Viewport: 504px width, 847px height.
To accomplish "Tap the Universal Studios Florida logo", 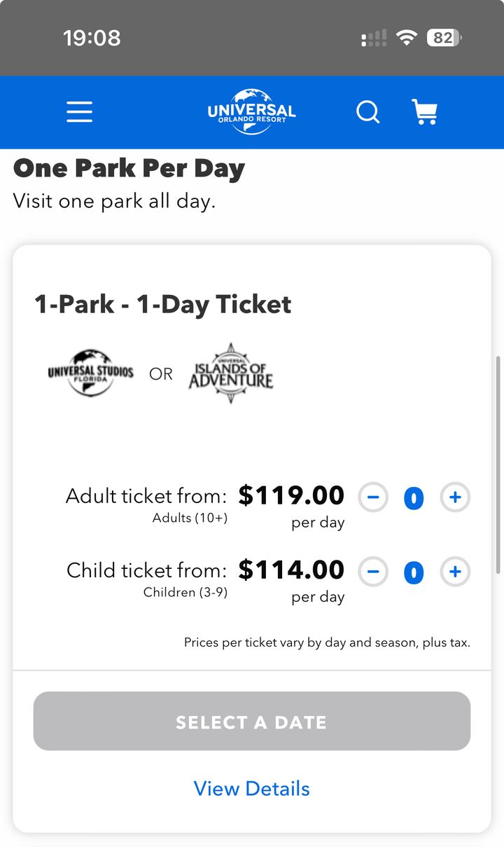I will coord(90,373).
